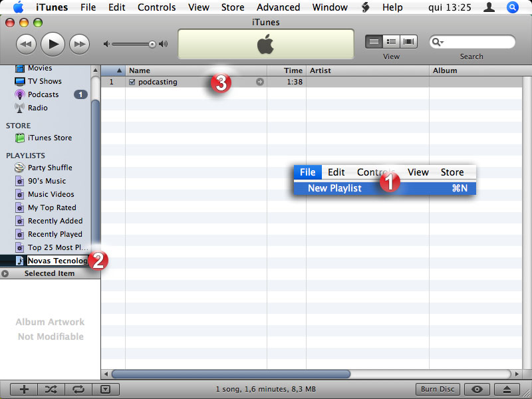This screenshot has width=532, height=399.
Task: Select Movies in the sidebar
Action: coord(40,68)
